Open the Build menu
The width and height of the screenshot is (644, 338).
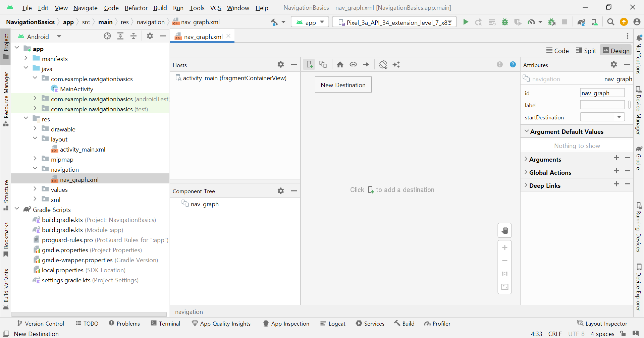(x=160, y=8)
